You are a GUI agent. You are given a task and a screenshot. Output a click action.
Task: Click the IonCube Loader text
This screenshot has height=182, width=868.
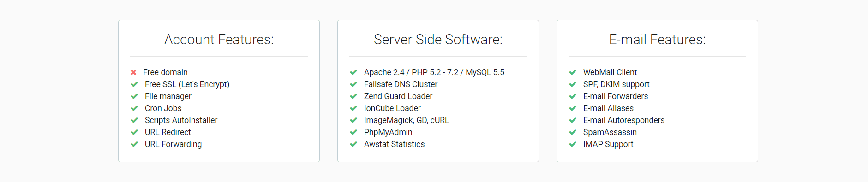coord(392,108)
